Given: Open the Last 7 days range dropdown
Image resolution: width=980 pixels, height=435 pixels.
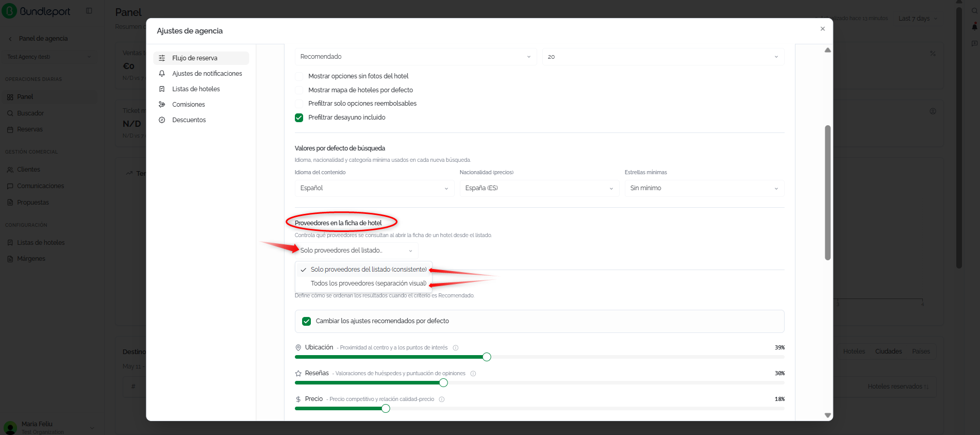Looking at the screenshot, I should [918, 19].
